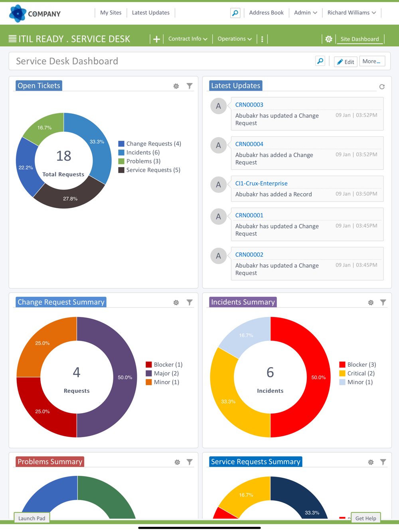Viewport: 399px width, 532px height.
Task: Filter the Service Requests Summary widget
Action: tap(383, 462)
